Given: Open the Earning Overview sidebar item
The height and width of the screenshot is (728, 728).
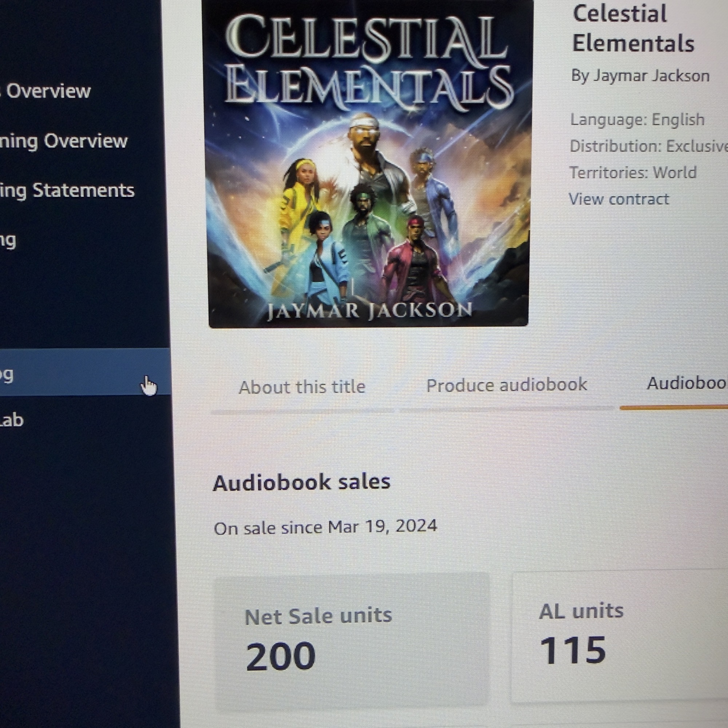Looking at the screenshot, I should (64, 142).
